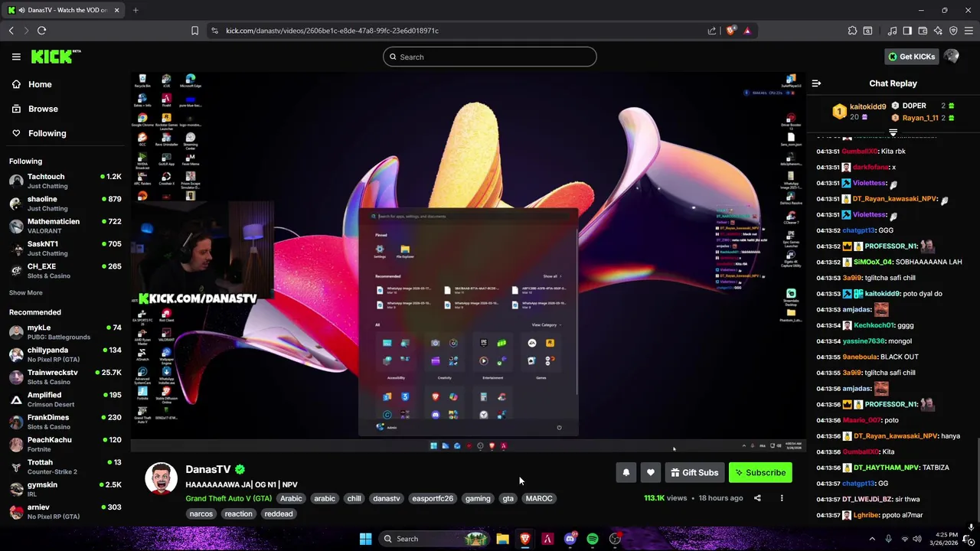Open the three-dot more options menu
This screenshot has width=980, height=551.
(782, 498)
